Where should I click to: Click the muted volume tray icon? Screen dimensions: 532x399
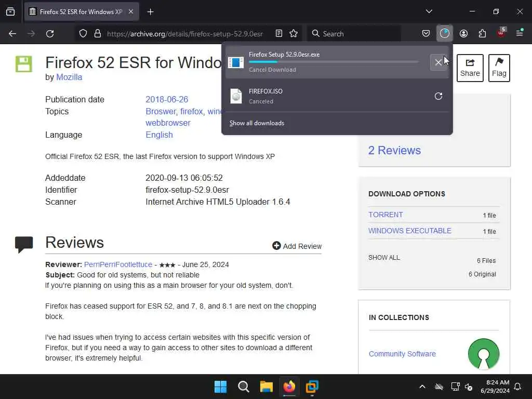coord(469,387)
